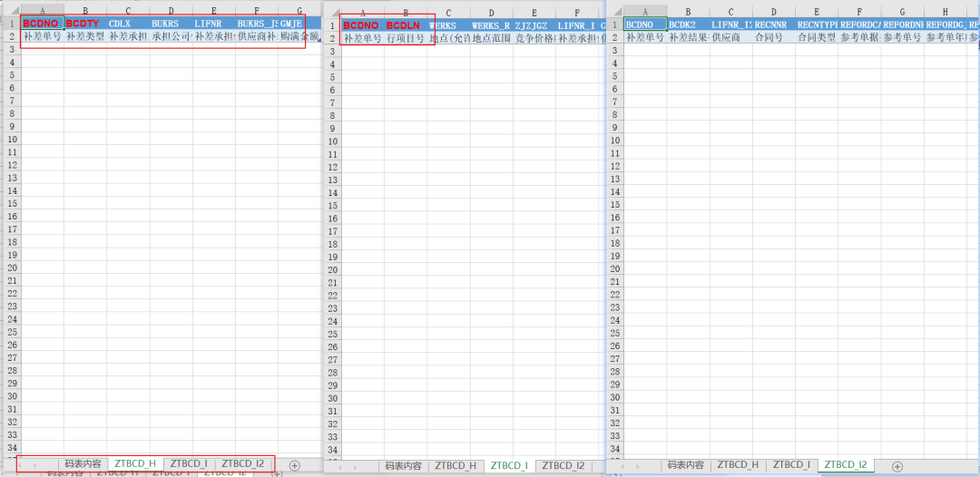Click next-sheet arrow in left window
The image size is (980, 477).
pos(36,465)
